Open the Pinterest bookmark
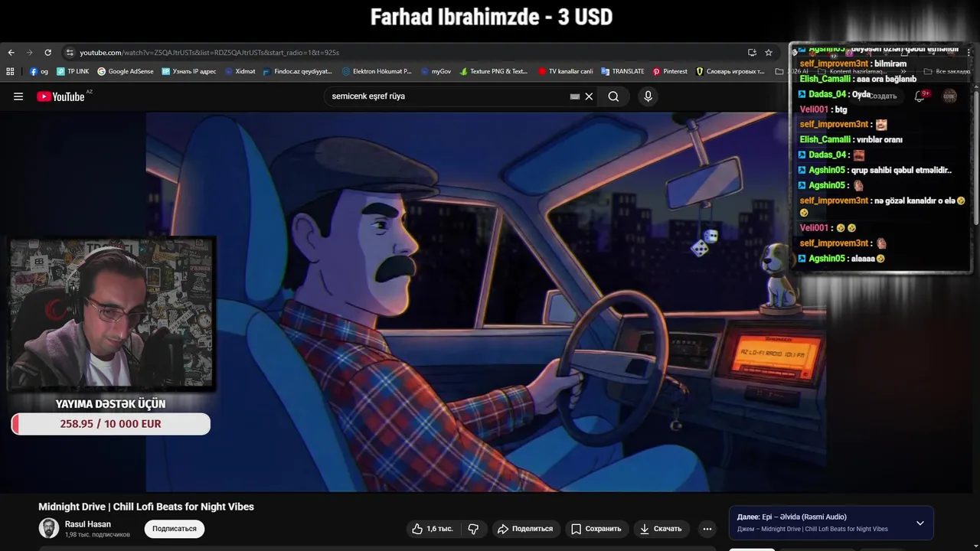The height and width of the screenshot is (551, 980). click(x=670, y=71)
